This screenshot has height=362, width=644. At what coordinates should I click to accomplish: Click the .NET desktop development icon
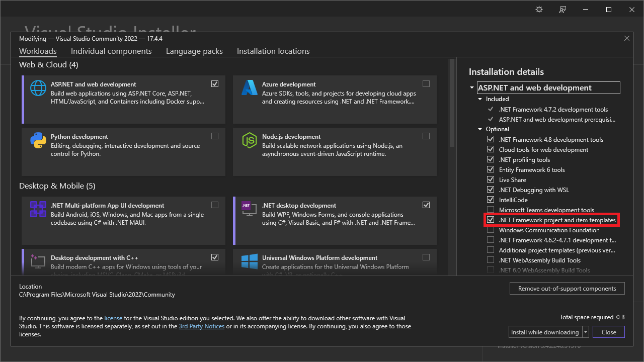pyautogui.click(x=250, y=209)
